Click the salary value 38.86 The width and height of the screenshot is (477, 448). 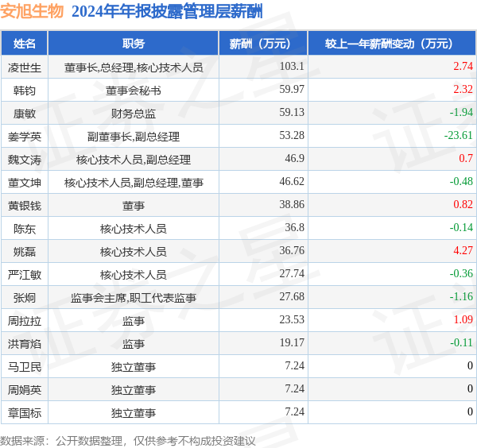[x=292, y=205]
